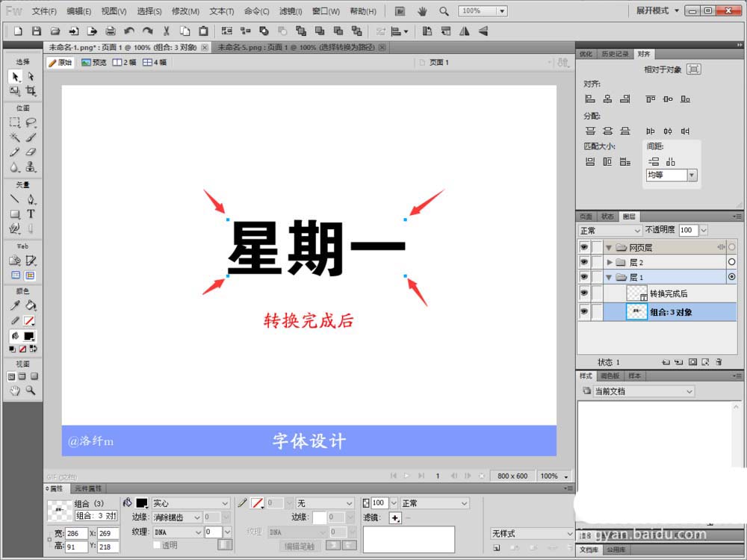
Task: Expand the 层 2 folder in layers
Action: [610, 262]
